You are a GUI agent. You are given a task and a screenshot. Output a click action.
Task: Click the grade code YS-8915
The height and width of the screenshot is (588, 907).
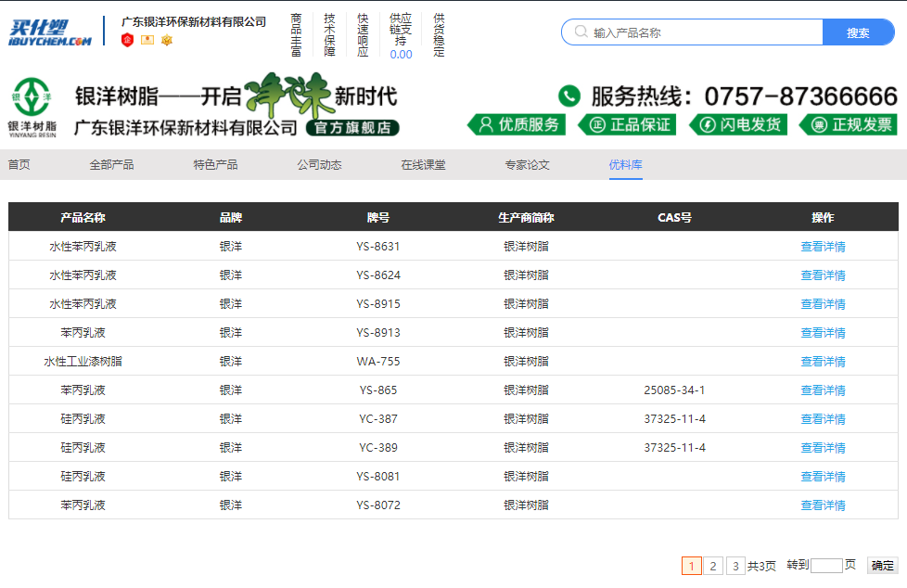pyautogui.click(x=378, y=304)
